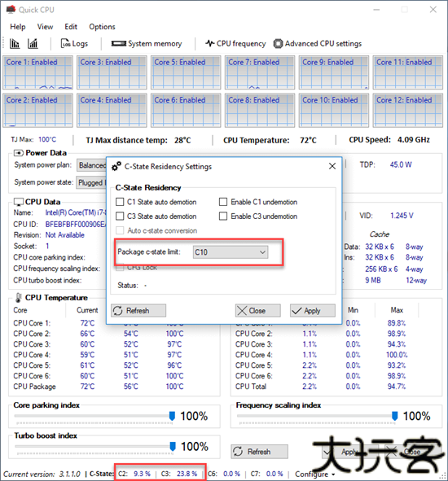The width and height of the screenshot is (448, 481).
Task: Click the CPU Package temperature row label
Action: point(34,387)
